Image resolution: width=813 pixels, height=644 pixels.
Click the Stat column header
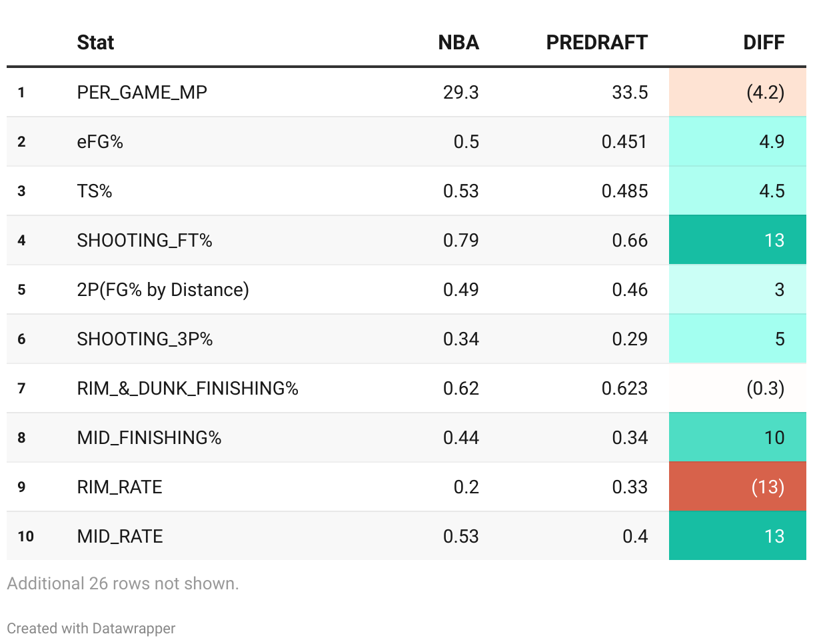tap(95, 43)
